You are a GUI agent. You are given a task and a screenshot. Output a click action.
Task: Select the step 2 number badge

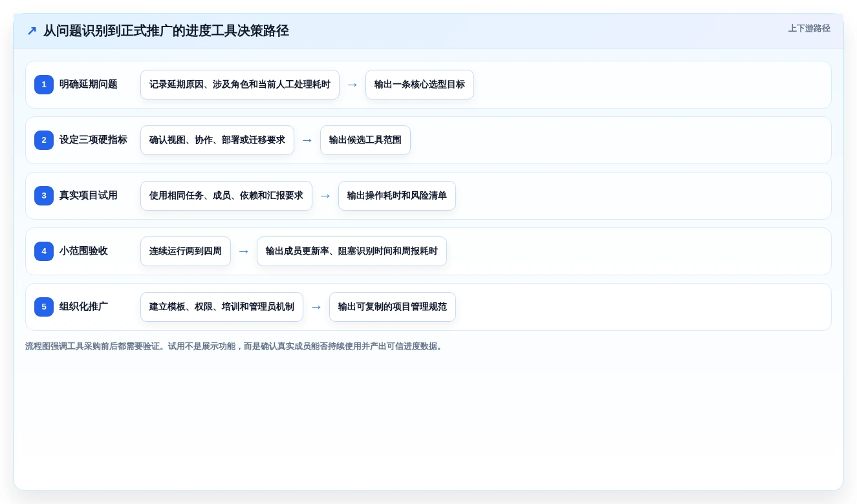pos(44,140)
